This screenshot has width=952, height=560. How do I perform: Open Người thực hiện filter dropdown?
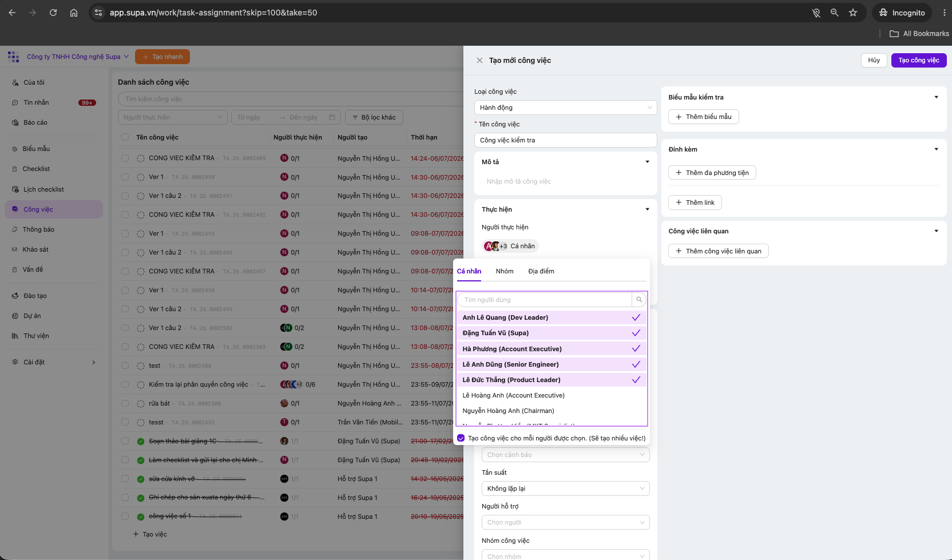[173, 117]
